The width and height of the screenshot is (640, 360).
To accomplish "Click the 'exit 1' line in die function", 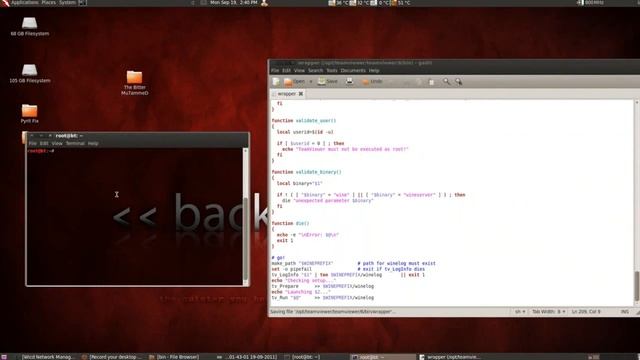I will point(285,241).
